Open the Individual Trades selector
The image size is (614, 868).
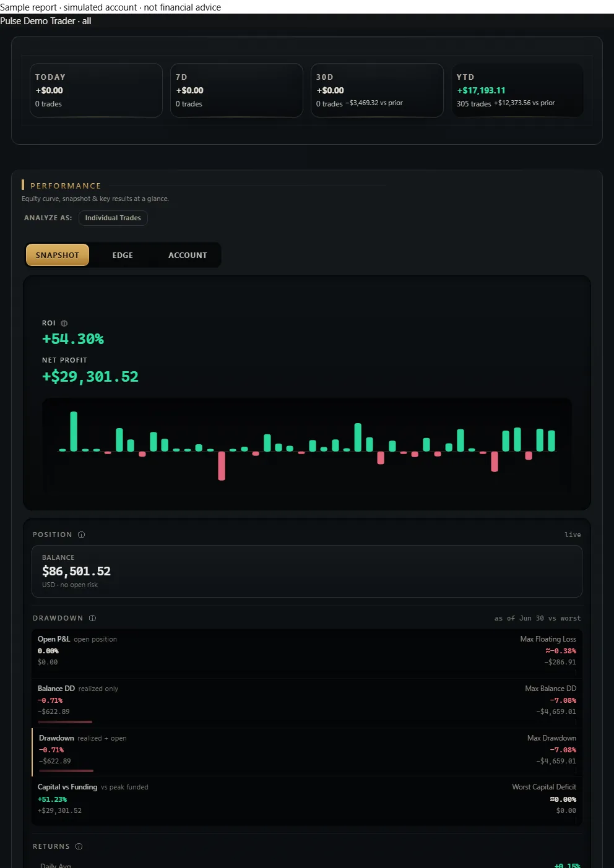[x=113, y=218]
